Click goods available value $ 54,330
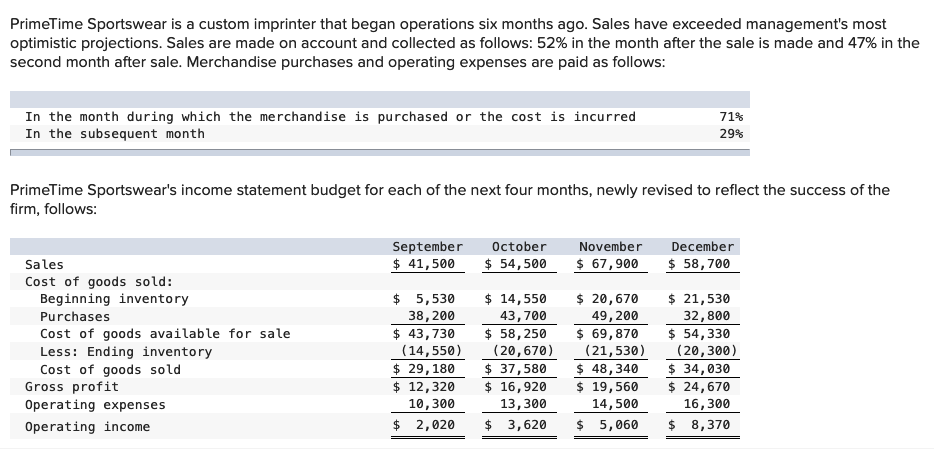Image resolution: width=934 pixels, height=453 pixels. tap(699, 334)
